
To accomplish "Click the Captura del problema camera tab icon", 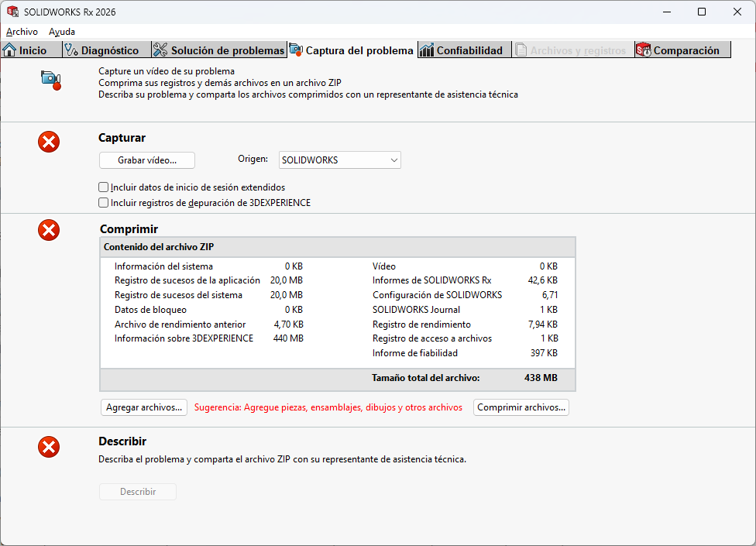I will pos(296,50).
